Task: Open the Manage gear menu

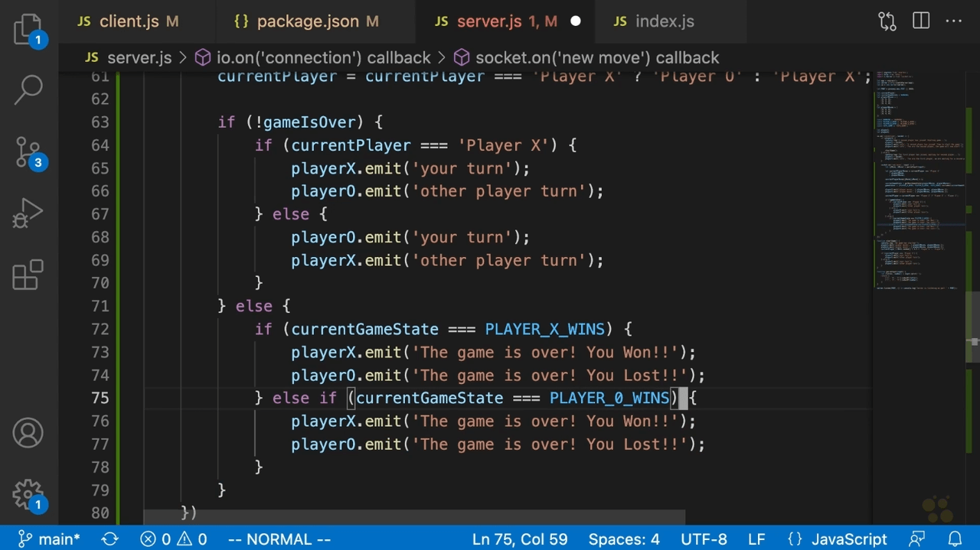Action: (28, 495)
